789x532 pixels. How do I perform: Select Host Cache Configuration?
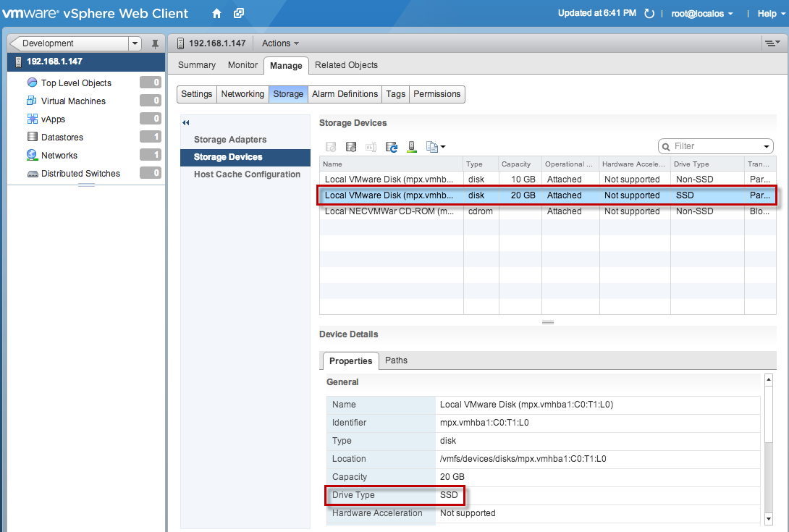click(x=245, y=174)
